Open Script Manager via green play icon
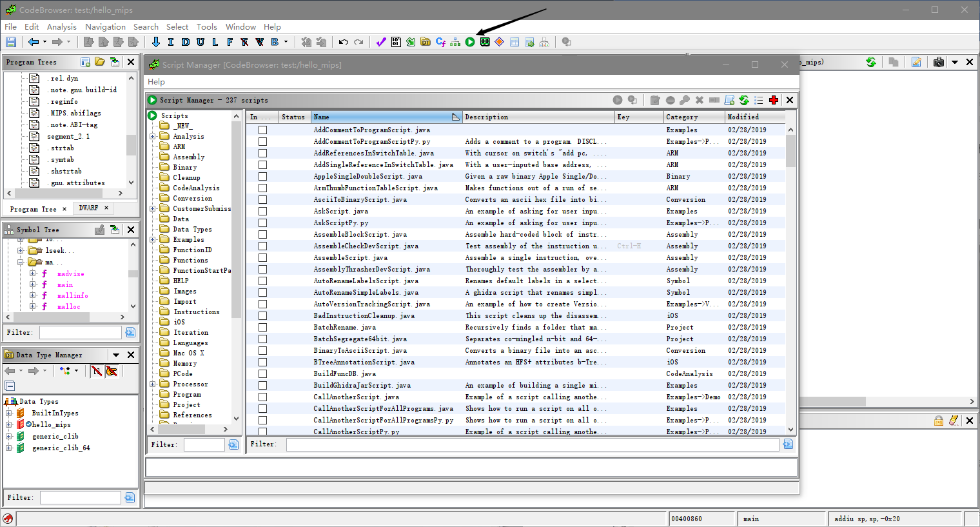Viewport: 980px width, 527px height. point(470,42)
